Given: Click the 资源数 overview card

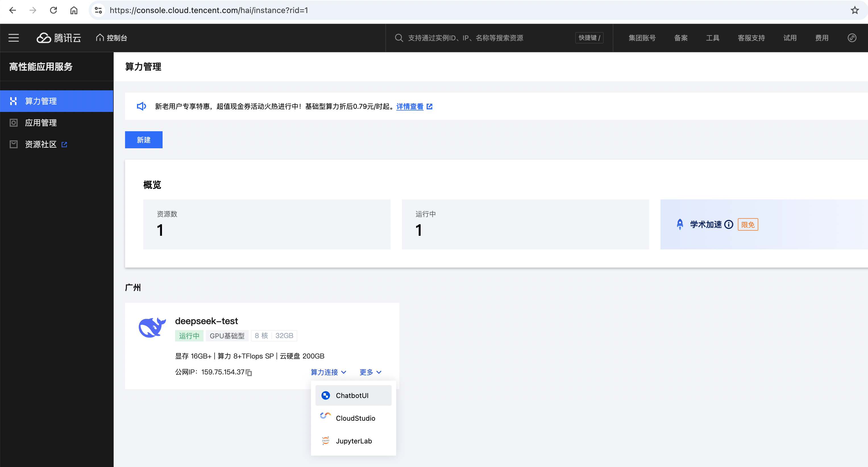Looking at the screenshot, I should click(267, 224).
